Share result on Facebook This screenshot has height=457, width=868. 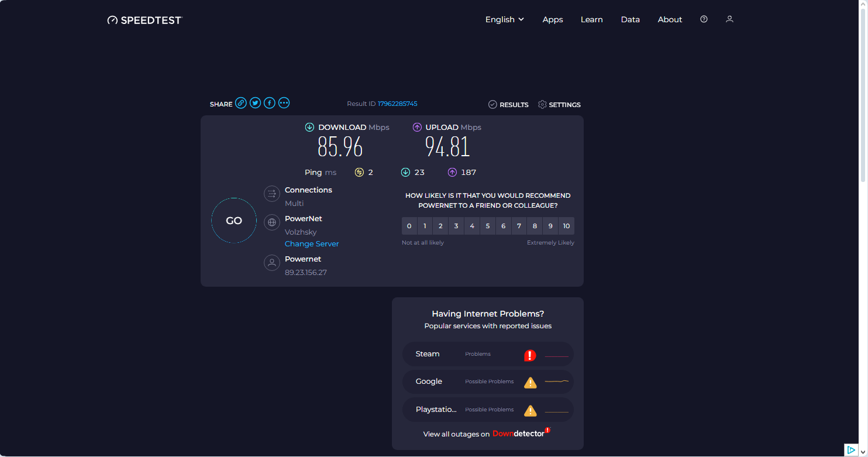(269, 103)
